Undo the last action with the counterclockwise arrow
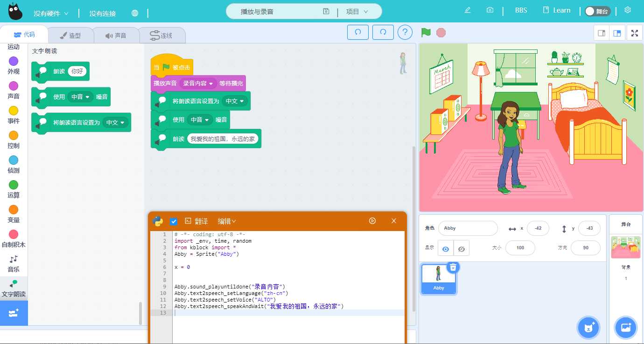The height and width of the screenshot is (344, 644). click(x=358, y=32)
